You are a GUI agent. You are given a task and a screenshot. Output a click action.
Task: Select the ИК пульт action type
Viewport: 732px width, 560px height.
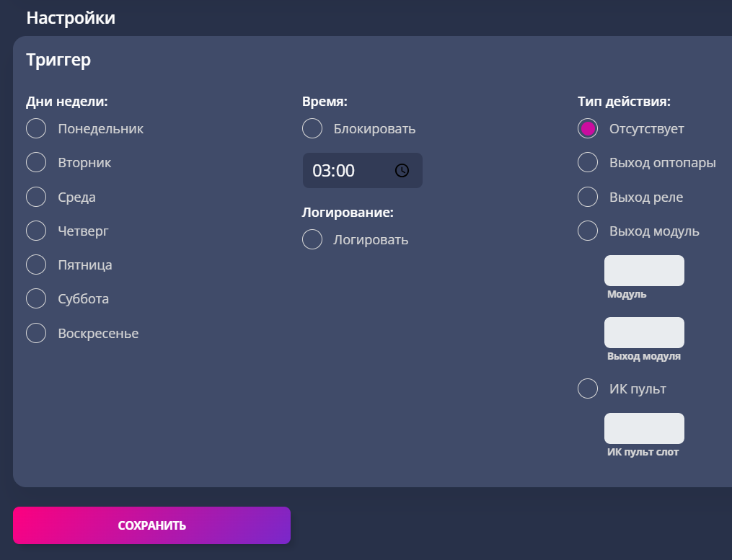[x=588, y=388]
